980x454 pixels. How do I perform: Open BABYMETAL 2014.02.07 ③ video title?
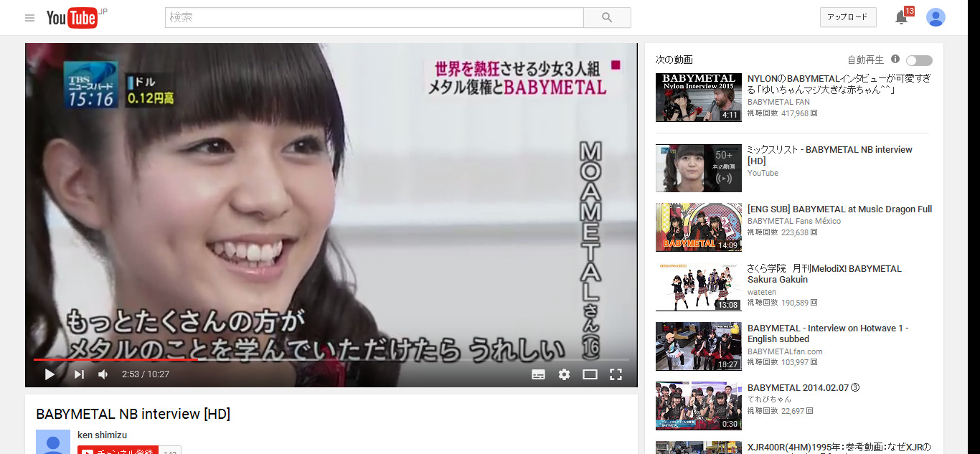804,387
